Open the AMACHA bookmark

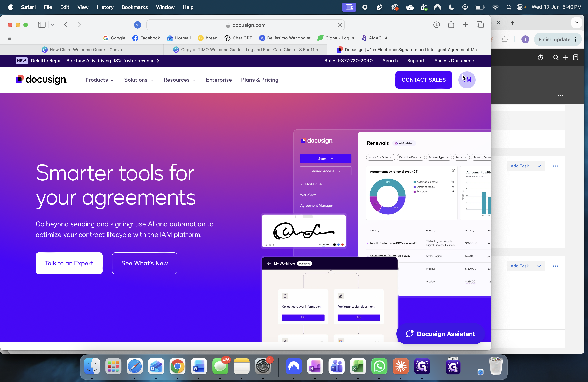coord(374,38)
